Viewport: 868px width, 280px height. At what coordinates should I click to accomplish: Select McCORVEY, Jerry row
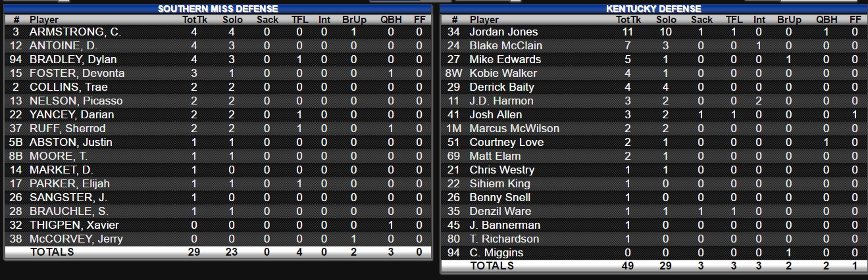coord(218,239)
